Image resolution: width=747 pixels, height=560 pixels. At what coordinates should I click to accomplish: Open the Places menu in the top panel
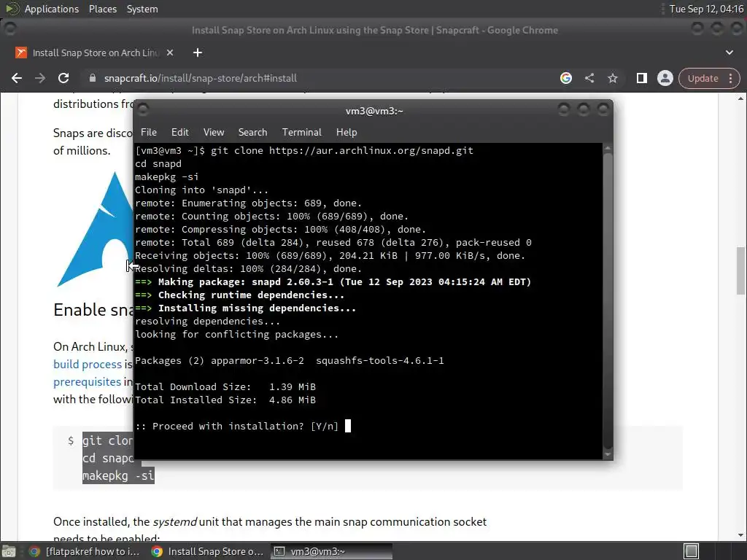click(102, 9)
